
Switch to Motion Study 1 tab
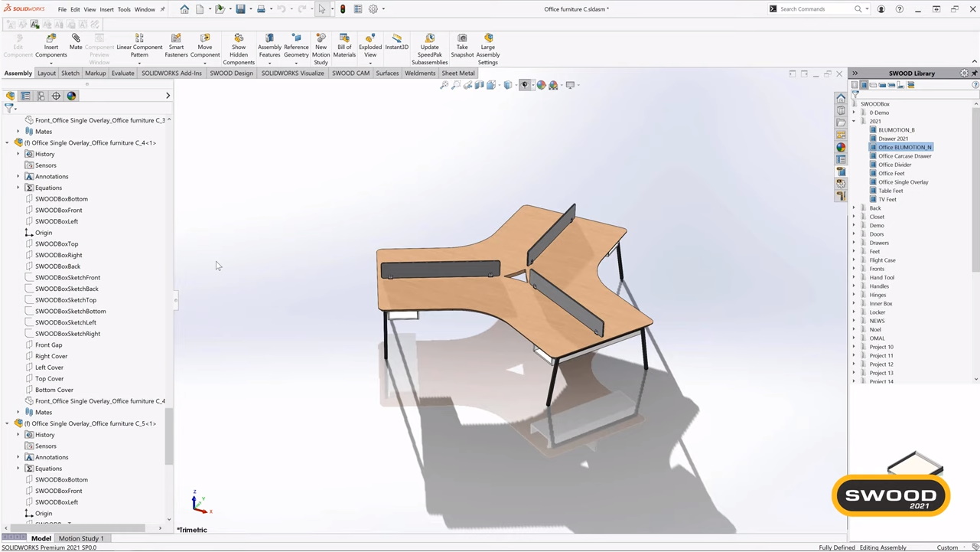click(x=81, y=538)
